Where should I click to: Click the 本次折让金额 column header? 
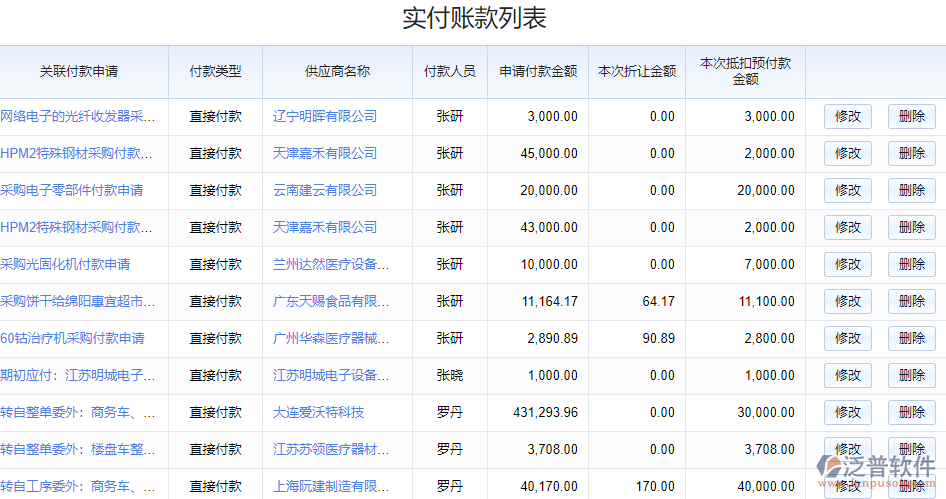point(636,72)
